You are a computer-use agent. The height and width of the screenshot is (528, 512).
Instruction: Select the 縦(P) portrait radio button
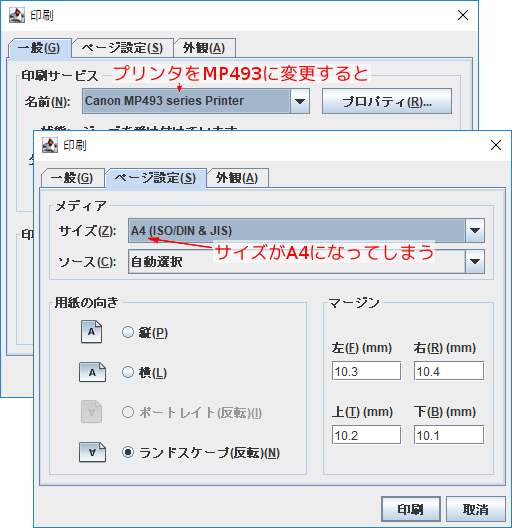tap(128, 332)
